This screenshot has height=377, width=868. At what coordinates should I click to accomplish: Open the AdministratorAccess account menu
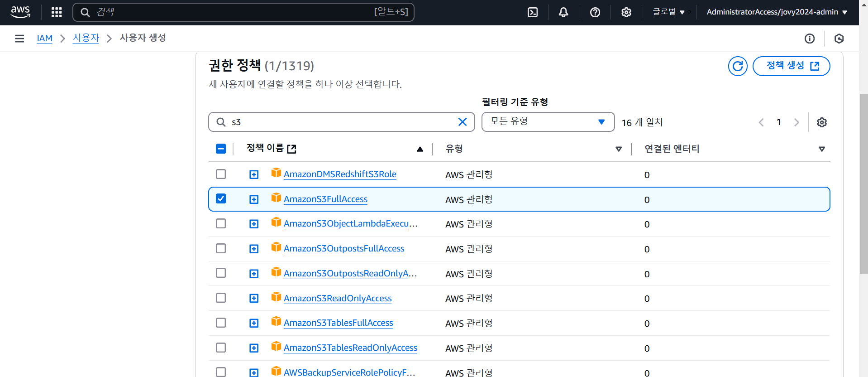777,12
